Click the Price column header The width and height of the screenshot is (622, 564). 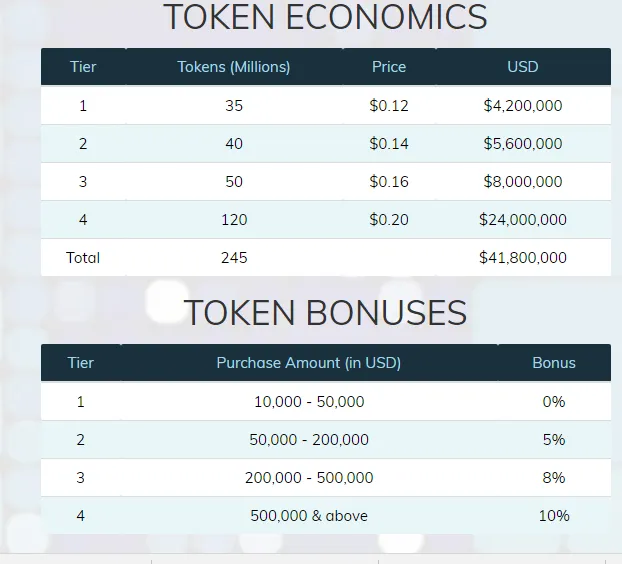pos(389,67)
